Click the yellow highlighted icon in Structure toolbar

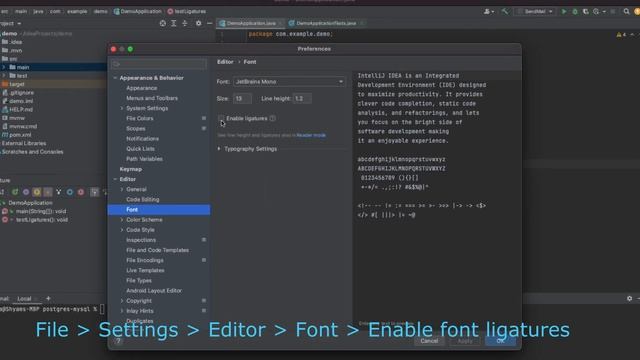[37, 192]
